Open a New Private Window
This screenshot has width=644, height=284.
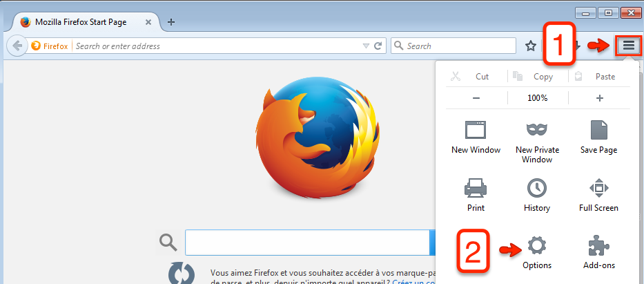pyautogui.click(x=537, y=142)
